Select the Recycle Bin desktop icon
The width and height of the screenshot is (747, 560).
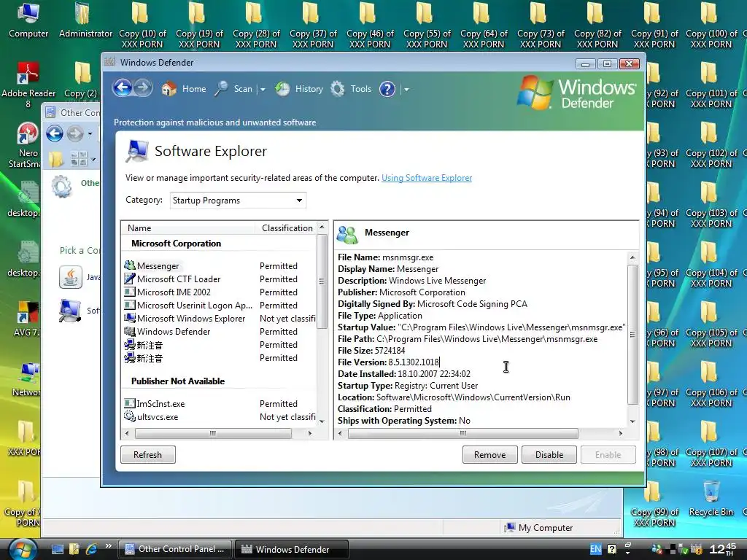coord(711,499)
